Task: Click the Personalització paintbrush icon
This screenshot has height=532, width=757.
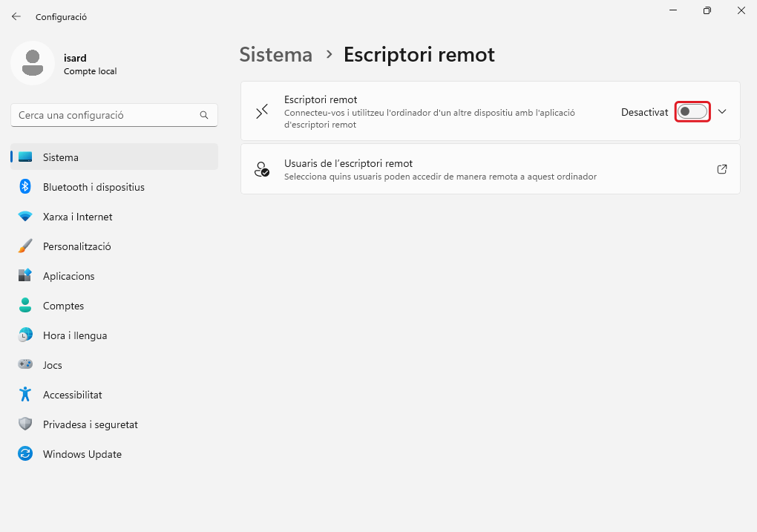Action: point(25,246)
